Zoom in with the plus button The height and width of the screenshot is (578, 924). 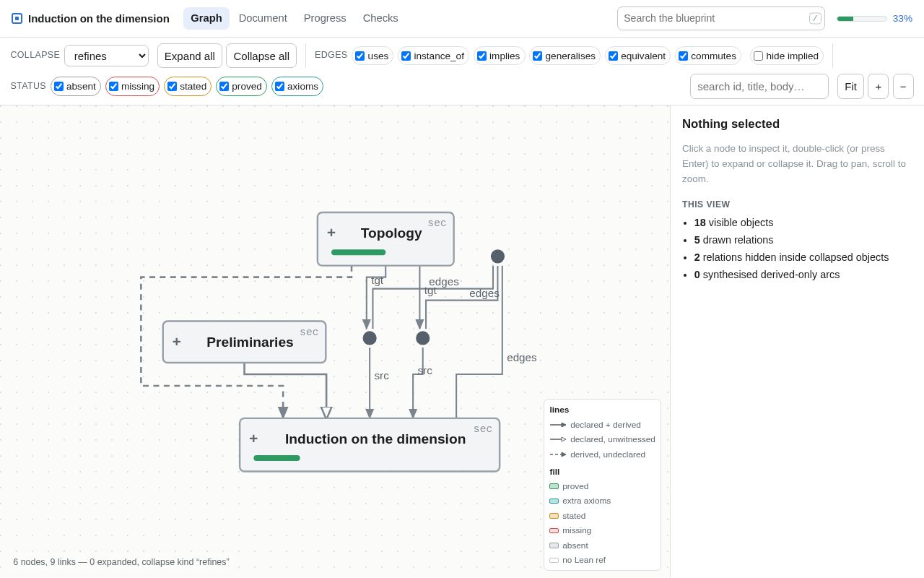(878, 87)
